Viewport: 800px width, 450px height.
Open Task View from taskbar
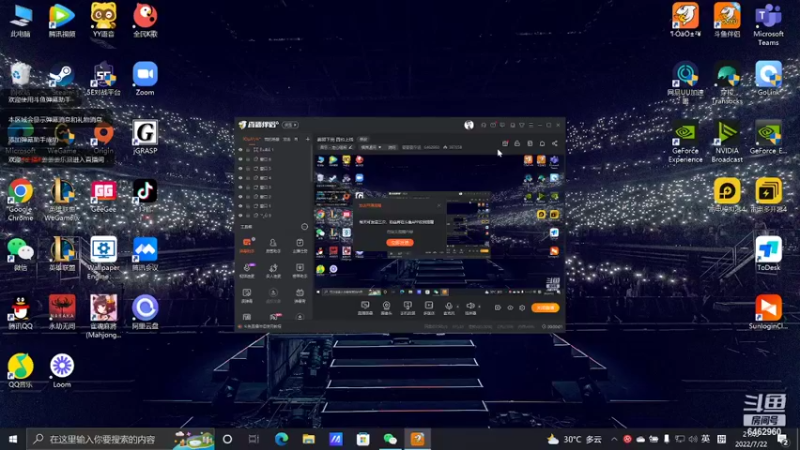coord(254,439)
